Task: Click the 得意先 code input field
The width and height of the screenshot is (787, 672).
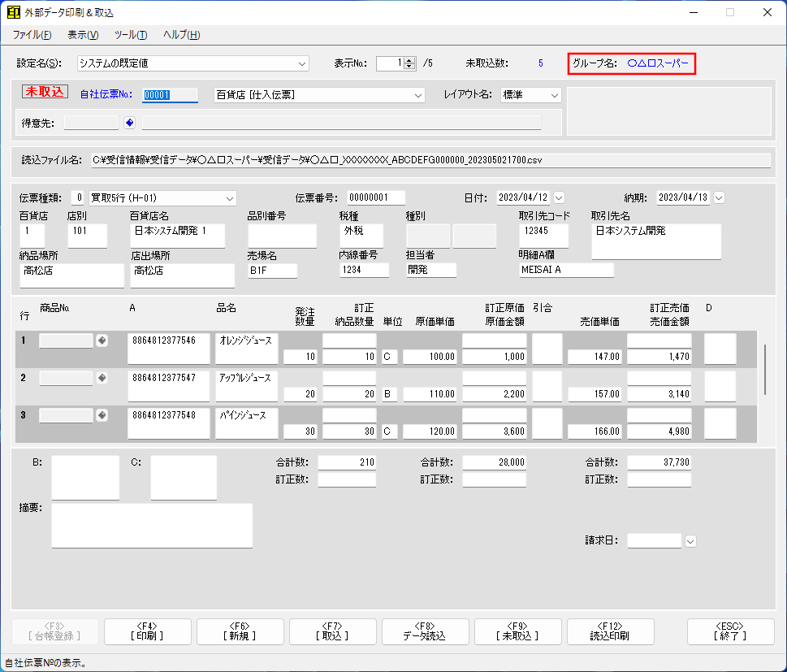Action: coord(91,123)
